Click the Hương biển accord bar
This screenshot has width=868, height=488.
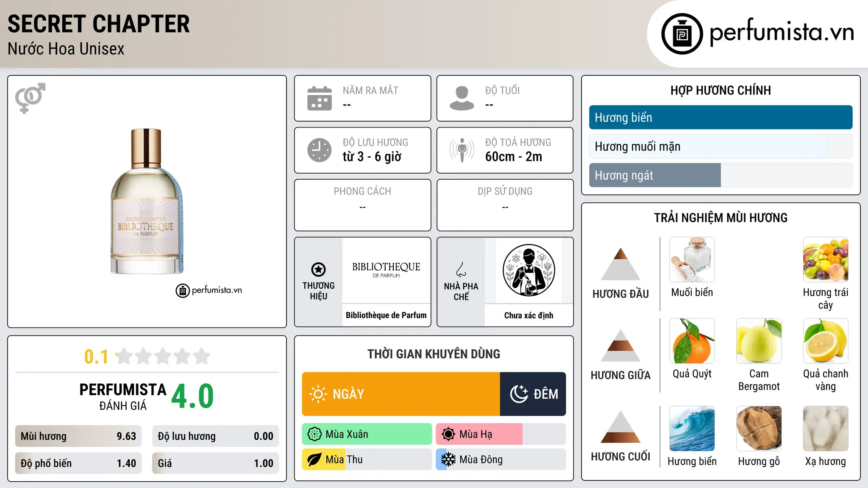point(721,117)
